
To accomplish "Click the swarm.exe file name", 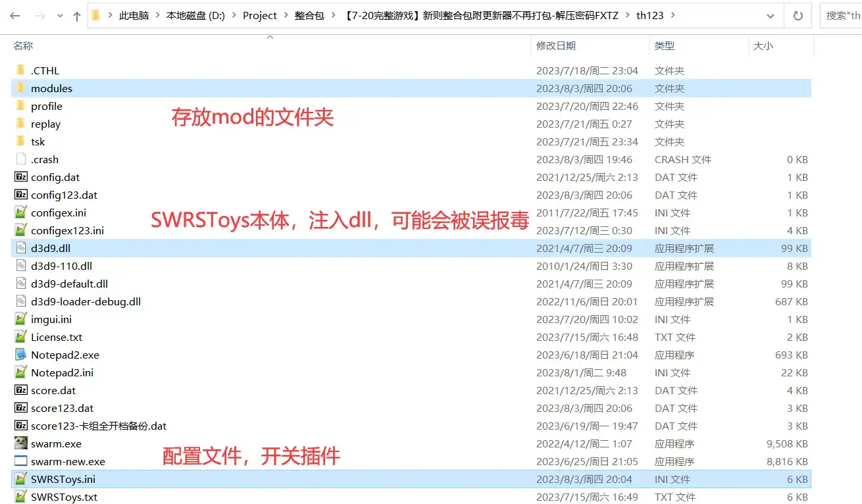I will 56,443.
